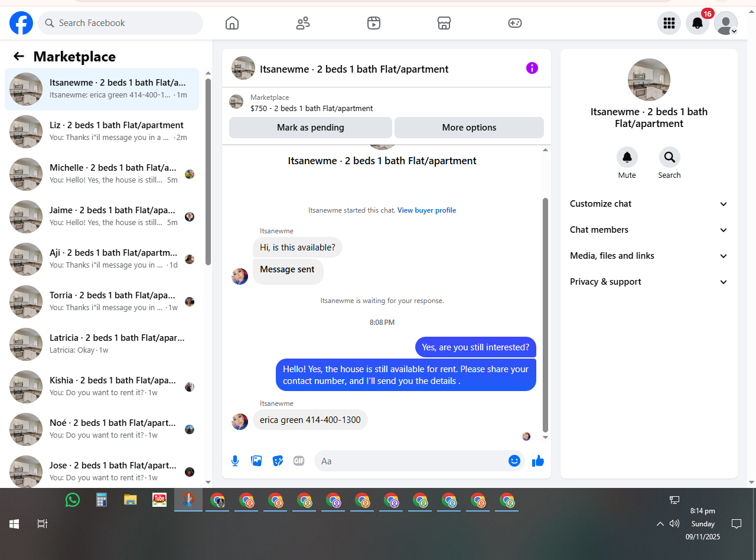Open the Home tab icon
The image size is (756, 560).
tap(232, 23)
